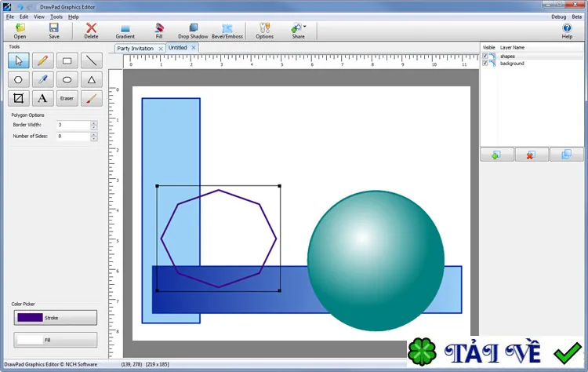Viewport: 588px width, 372px height.
Task: Apply Drop Shadow effect
Action: 193,31
